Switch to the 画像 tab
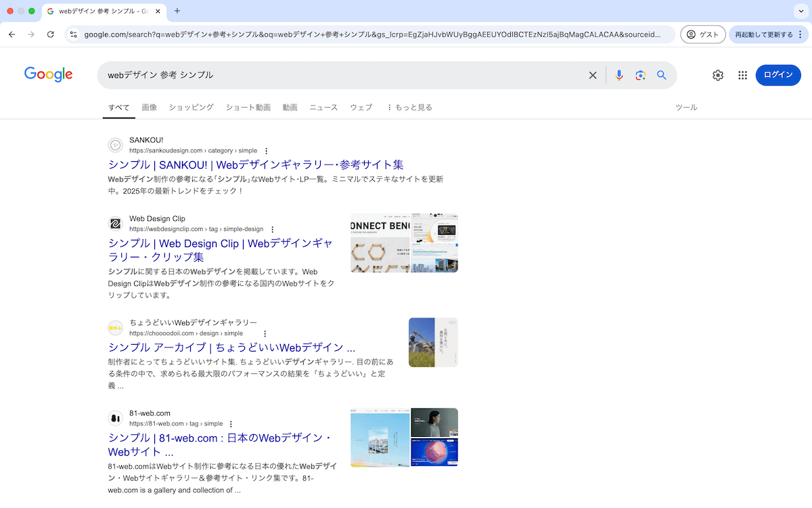The image size is (812, 508). point(150,107)
